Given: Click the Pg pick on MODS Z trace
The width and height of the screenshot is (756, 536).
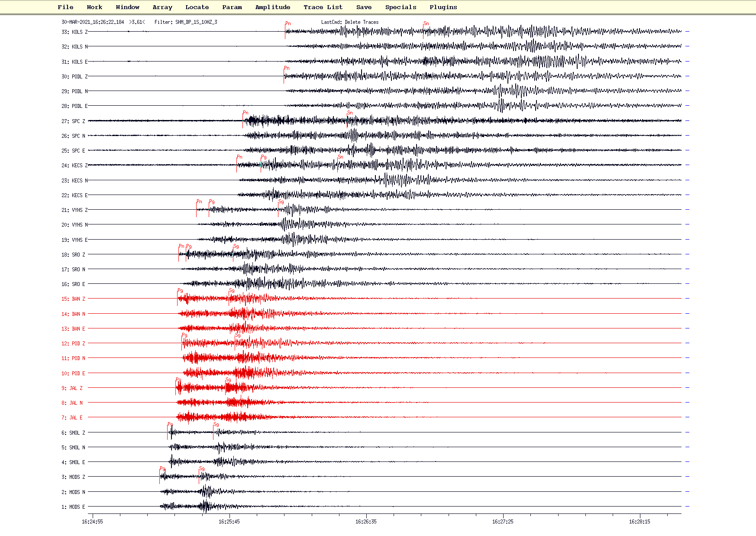Looking at the screenshot, I should tap(162, 469).
